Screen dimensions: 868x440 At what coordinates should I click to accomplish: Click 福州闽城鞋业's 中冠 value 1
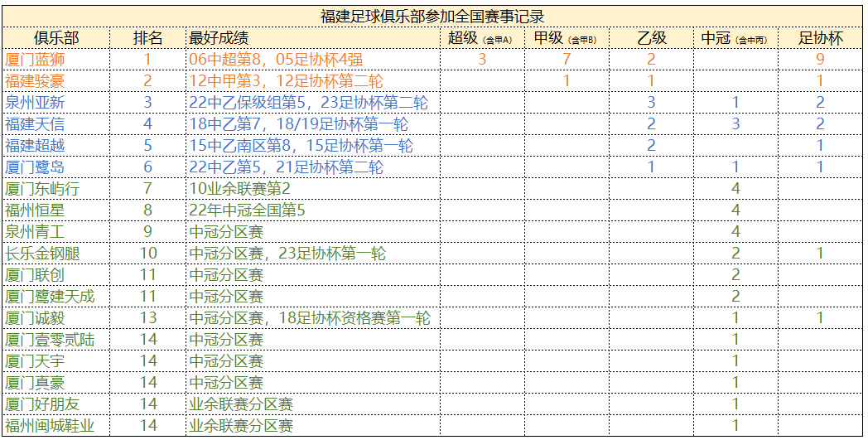[735, 425]
